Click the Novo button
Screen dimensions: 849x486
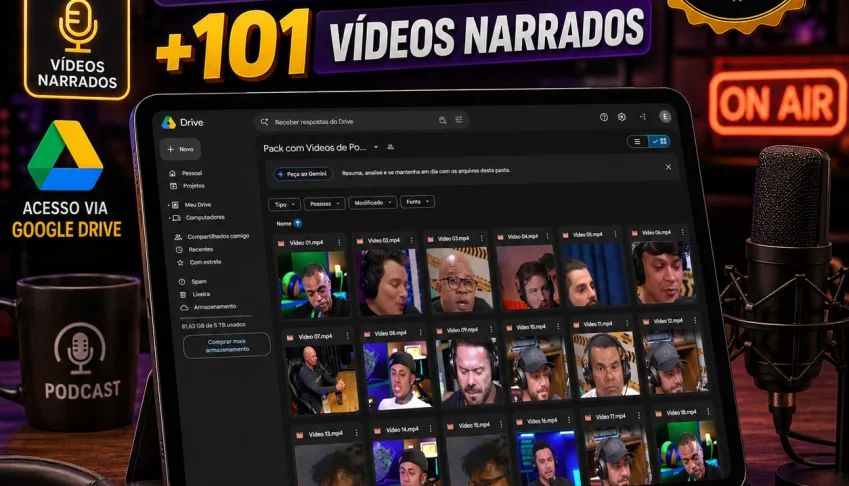pyautogui.click(x=180, y=149)
